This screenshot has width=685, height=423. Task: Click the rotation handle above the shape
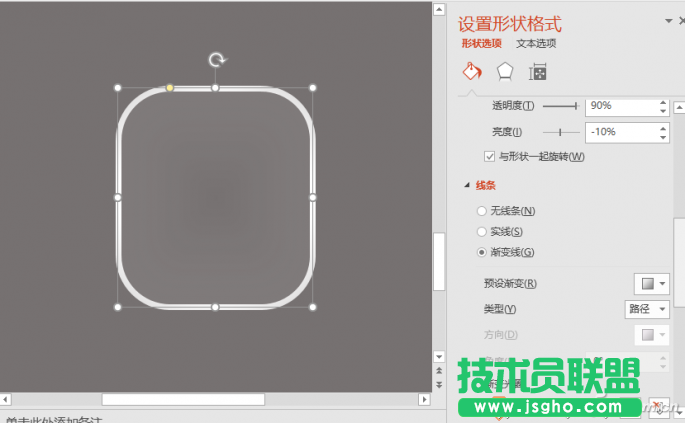[216, 60]
